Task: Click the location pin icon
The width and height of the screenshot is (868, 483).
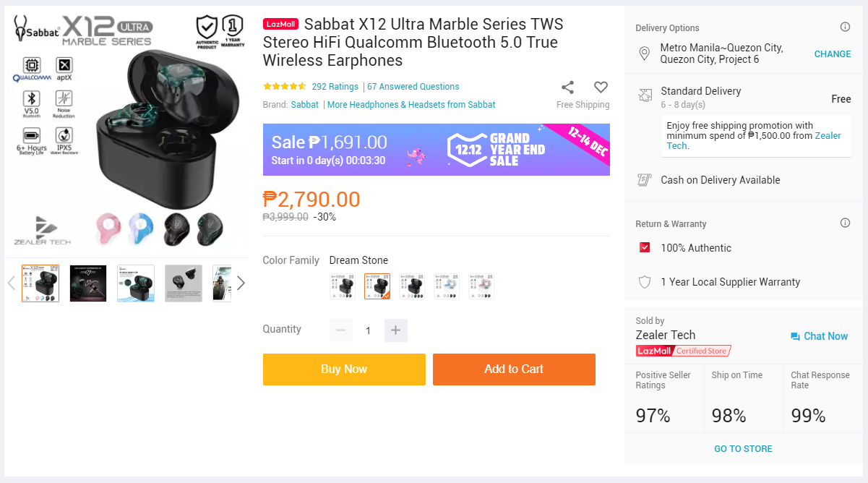Action: point(645,54)
